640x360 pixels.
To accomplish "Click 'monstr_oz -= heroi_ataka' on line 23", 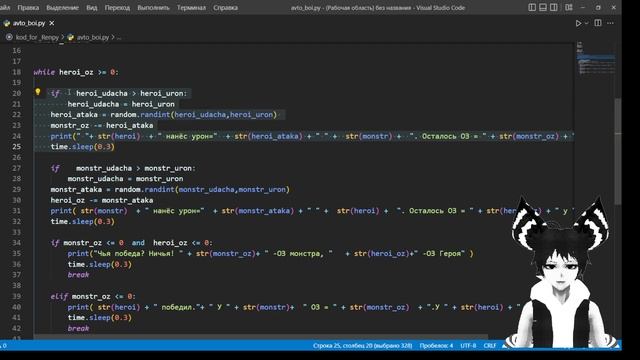I will point(102,125).
